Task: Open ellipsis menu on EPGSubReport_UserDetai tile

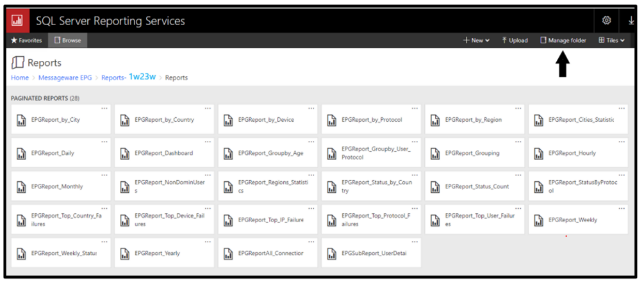Action: tap(415, 242)
